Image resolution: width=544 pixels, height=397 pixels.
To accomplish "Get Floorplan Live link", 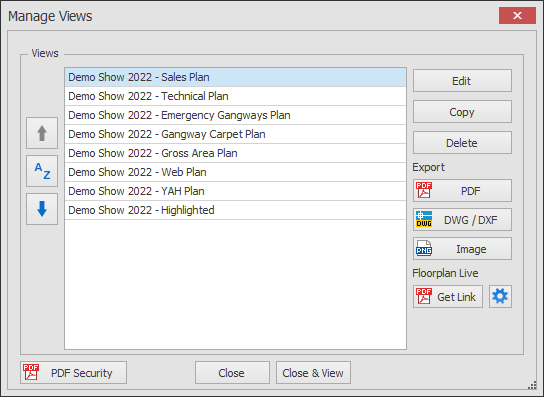I will pos(448,297).
